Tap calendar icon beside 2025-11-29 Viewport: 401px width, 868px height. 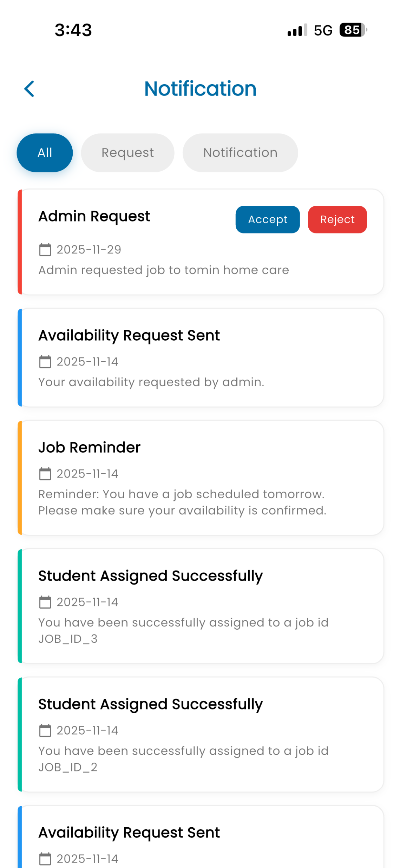[45, 250]
